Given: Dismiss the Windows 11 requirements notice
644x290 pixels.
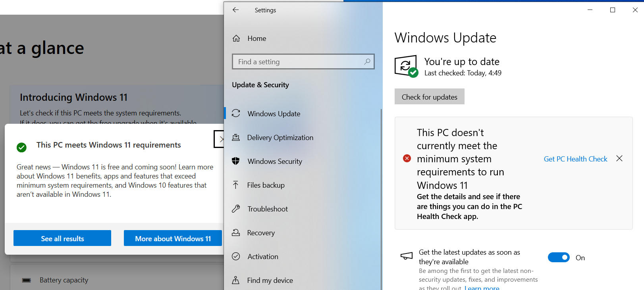Looking at the screenshot, I should [x=619, y=159].
